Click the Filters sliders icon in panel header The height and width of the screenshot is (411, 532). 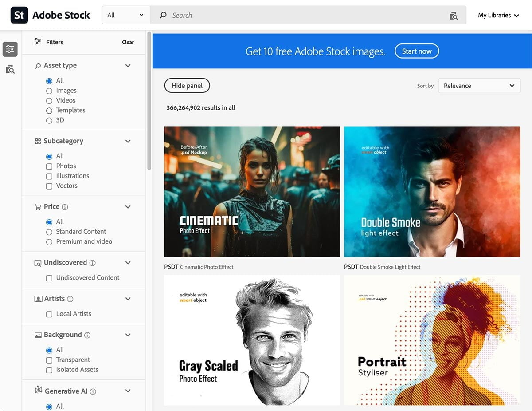coord(38,42)
